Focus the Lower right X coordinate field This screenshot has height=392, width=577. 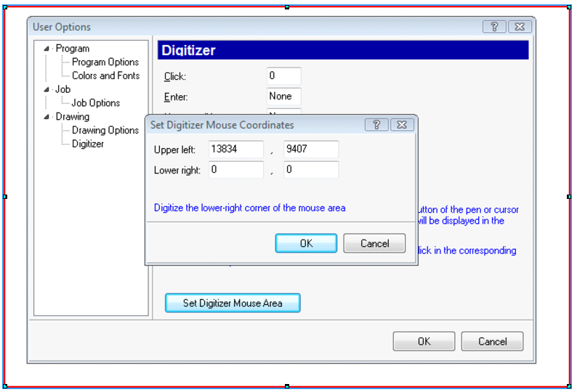[x=236, y=170]
